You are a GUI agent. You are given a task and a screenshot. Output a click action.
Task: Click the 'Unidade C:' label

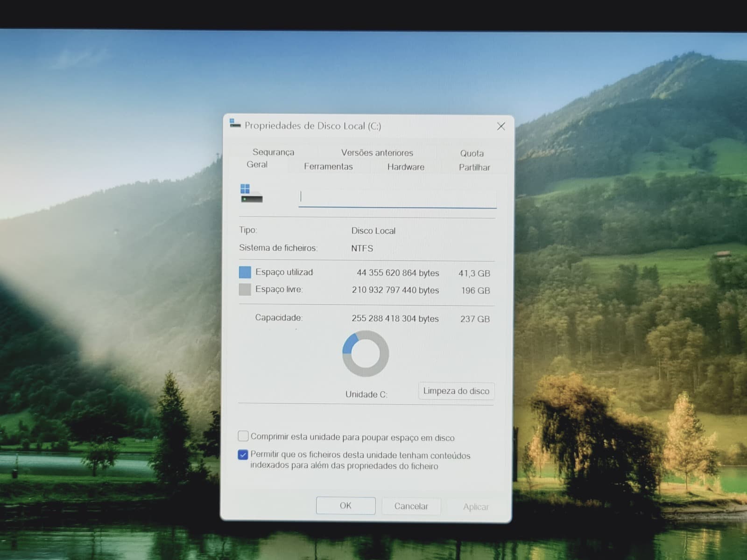click(366, 394)
